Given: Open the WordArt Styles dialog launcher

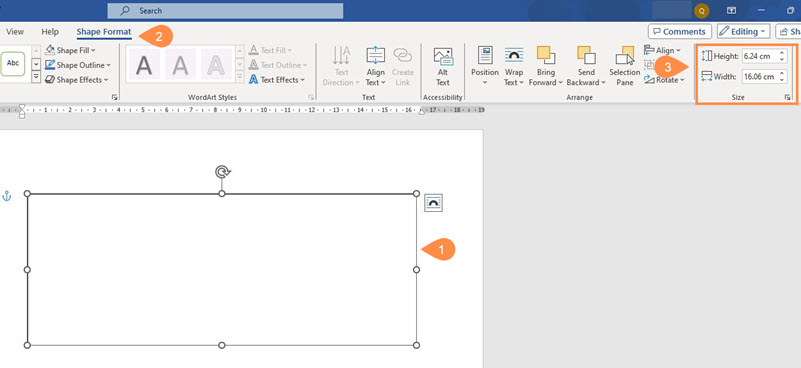Looking at the screenshot, I should [x=311, y=97].
